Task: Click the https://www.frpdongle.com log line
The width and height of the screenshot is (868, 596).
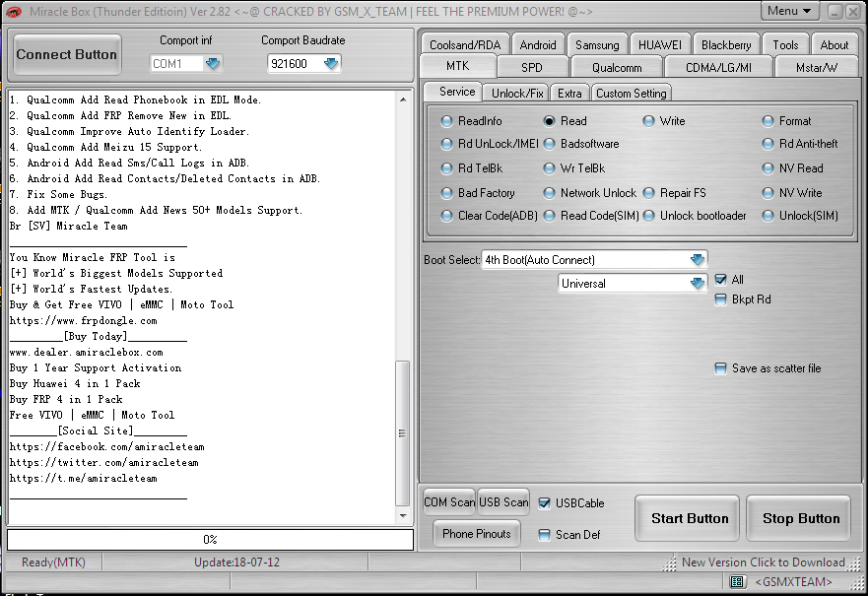Action: click(x=84, y=320)
